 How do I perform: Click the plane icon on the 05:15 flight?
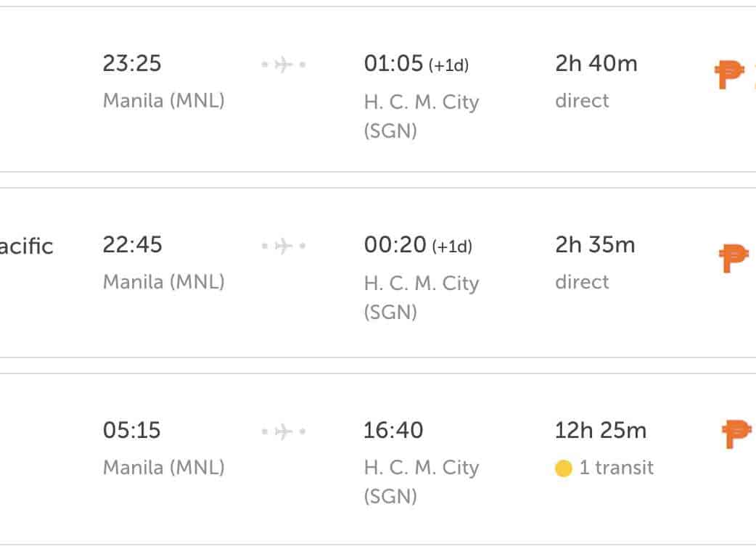[x=284, y=432]
